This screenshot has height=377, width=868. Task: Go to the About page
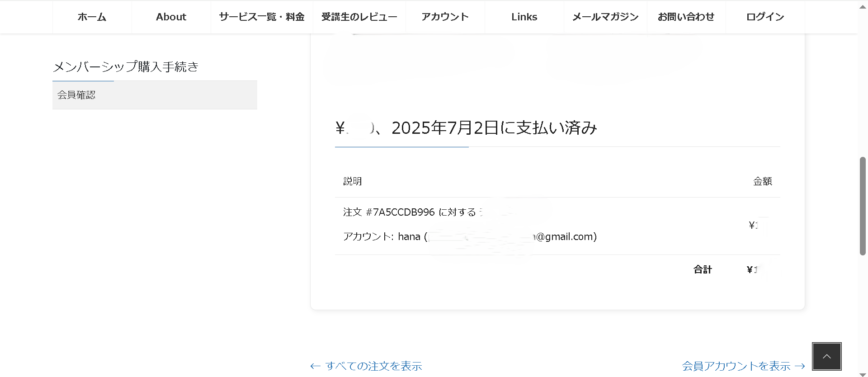pyautogui.click(x=171, y=17)
